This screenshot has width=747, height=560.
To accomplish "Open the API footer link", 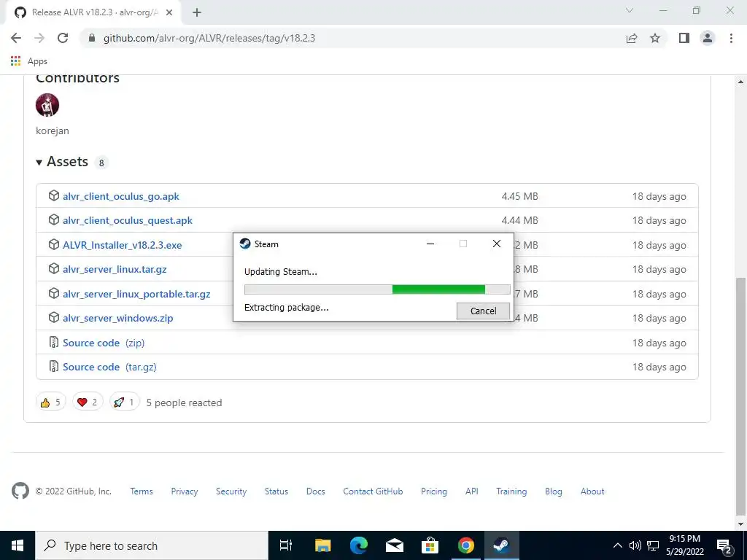I will click(472, 491).
